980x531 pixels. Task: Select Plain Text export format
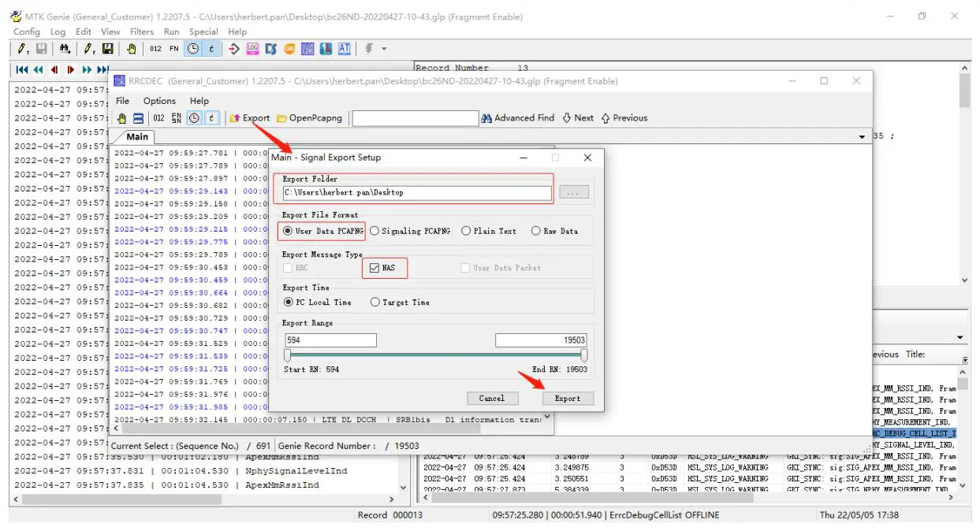(x=489, y=231)
